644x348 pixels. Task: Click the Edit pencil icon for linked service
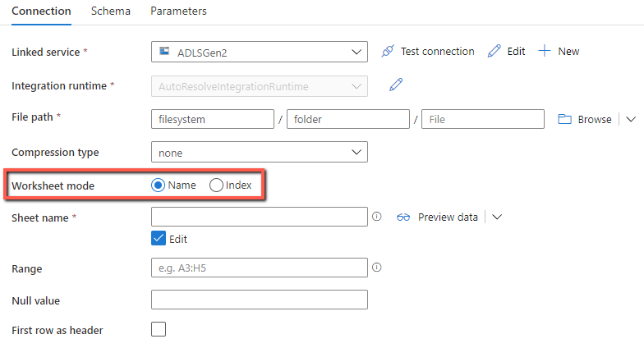494,52
